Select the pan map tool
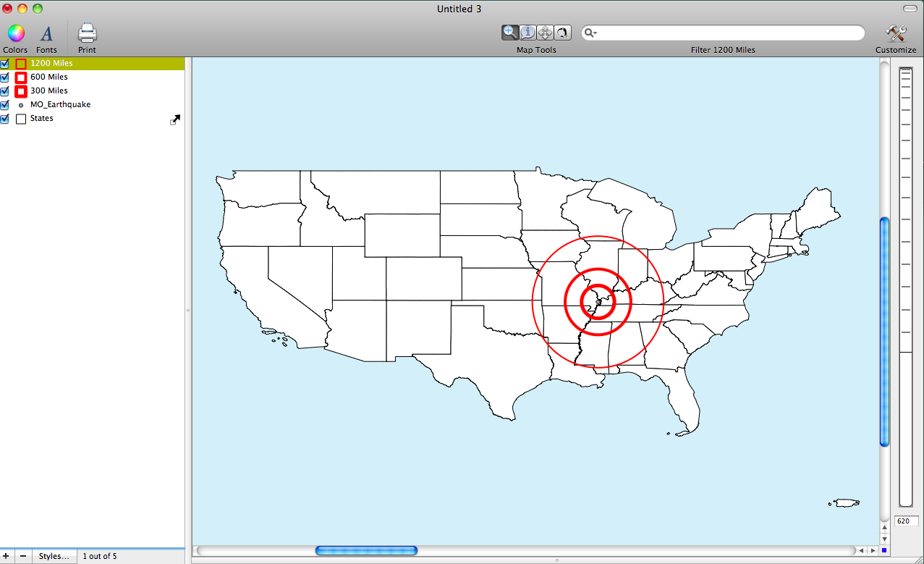This screenshot has width=924, height=564. pos(545,33)
